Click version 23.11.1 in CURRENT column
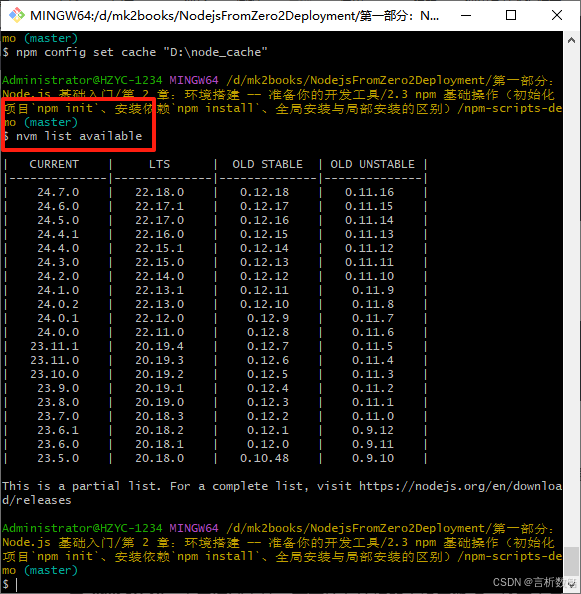Image resolution: width=581 pixels, height=594 pixels. coord(55,346)
